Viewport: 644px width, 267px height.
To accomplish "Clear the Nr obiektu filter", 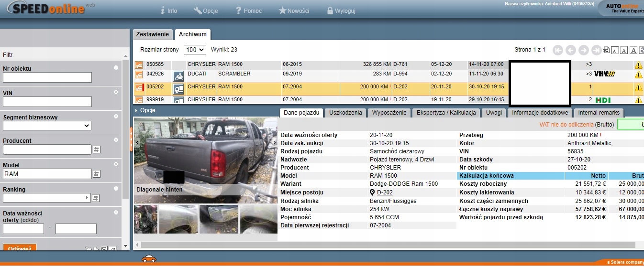I will tap(116, 68).
